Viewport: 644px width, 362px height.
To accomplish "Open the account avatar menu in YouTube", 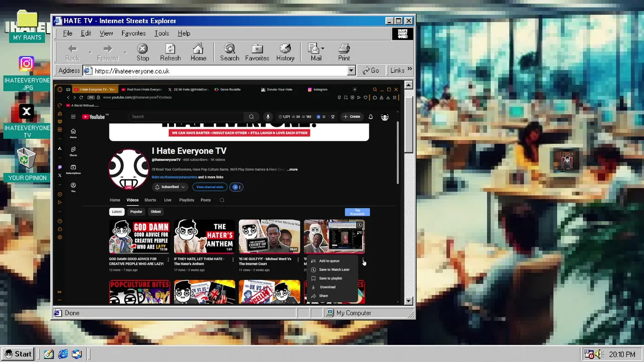I will pos(385,117).
